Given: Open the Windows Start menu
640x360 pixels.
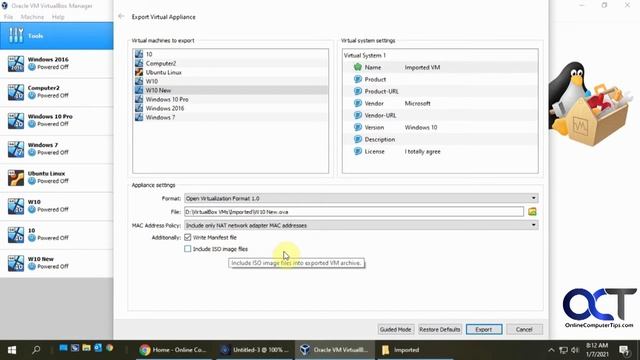Looking at the screenshot, I should [x=12, y=350].
